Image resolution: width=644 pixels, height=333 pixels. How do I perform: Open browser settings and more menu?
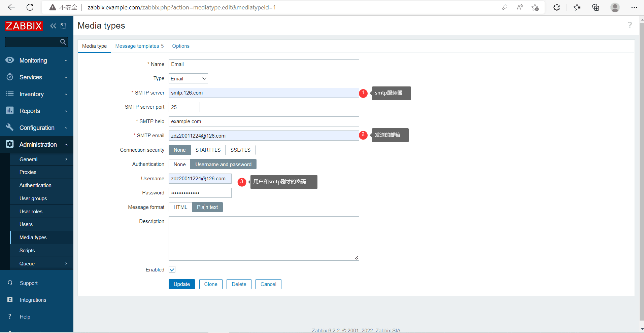(x=634, y=7)
